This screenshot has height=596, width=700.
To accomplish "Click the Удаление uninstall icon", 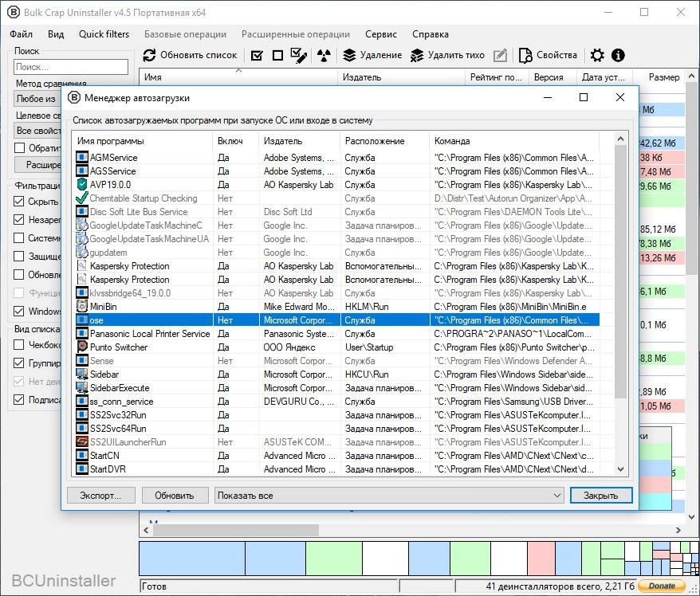I will [349, 55].
